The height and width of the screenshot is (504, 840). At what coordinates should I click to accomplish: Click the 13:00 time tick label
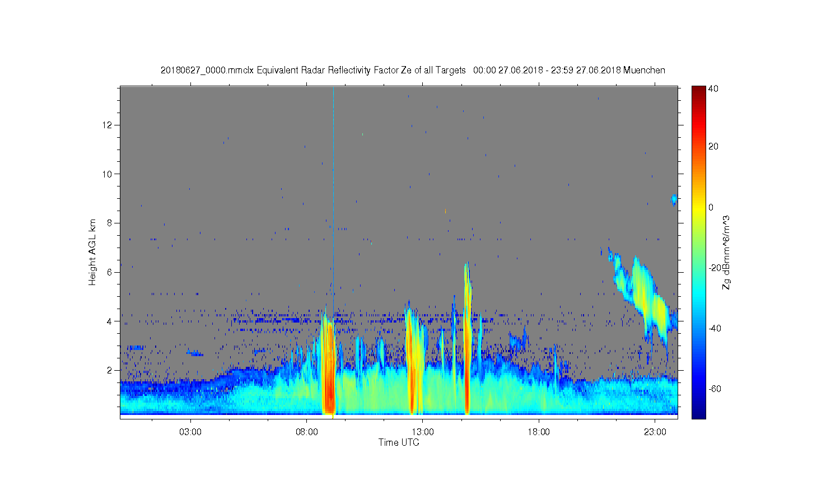(423, 432)
